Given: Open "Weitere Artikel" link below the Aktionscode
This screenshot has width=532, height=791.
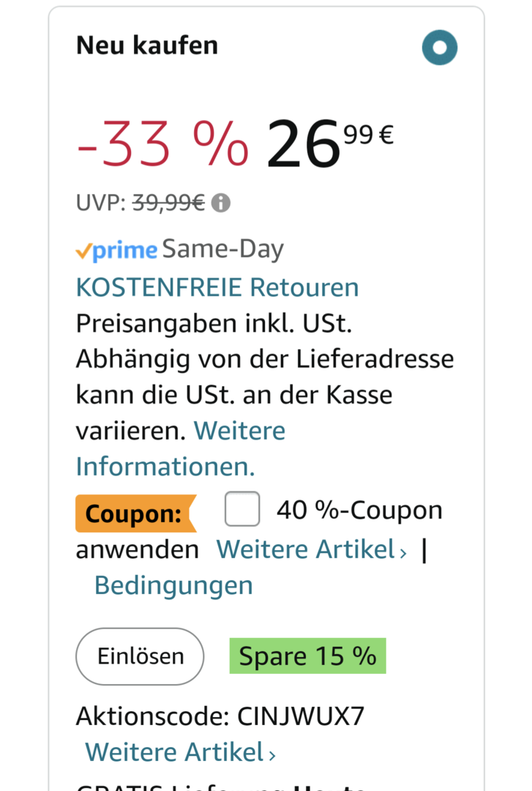Looking at the screenshot, I should 174,751.
